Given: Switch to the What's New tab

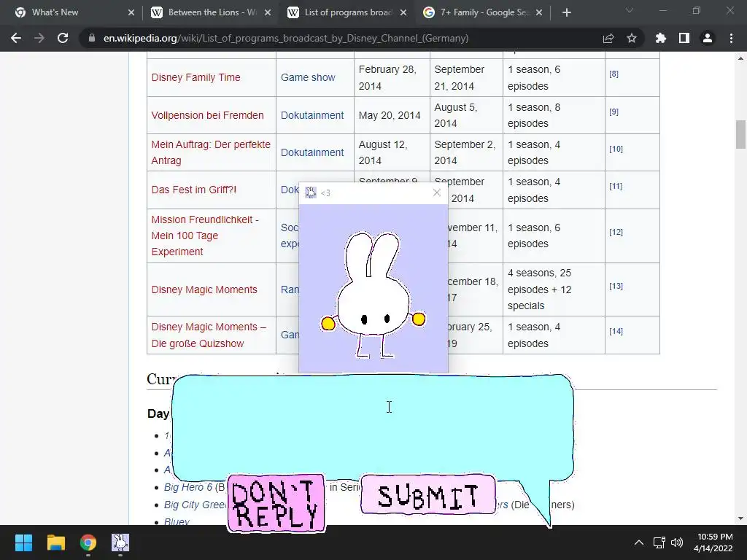Looking at the screenshot, I should (73, 12).
